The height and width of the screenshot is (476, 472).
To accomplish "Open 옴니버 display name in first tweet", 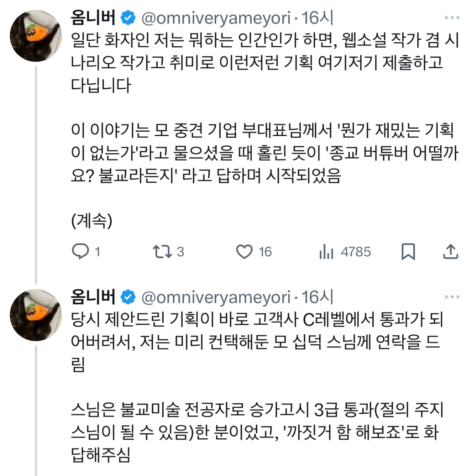I will [93, 18].
